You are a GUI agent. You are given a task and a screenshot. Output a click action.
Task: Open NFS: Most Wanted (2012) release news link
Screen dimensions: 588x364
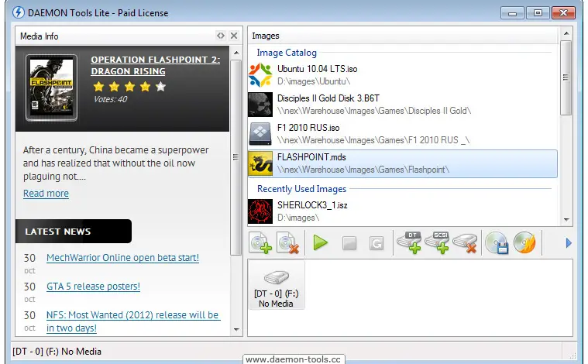[x=133, y=321]
